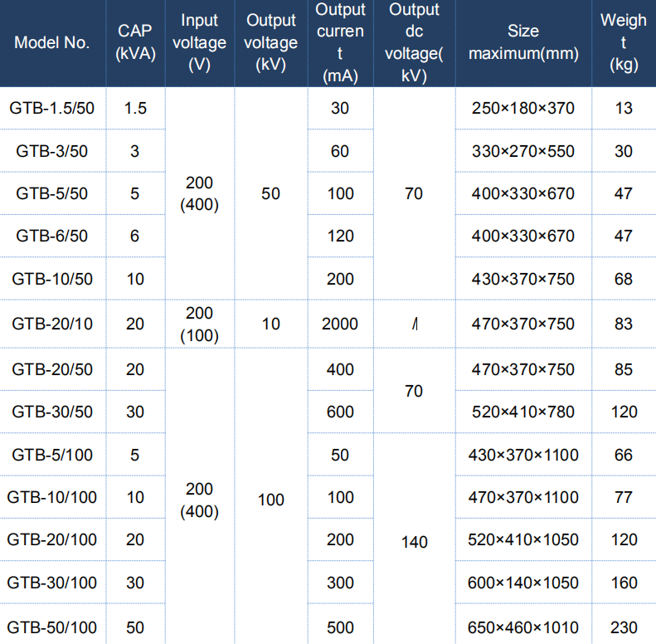The width and height of the screenshot is (656, 644).
Task: Click the Model No. column header
Action: point(52,42)
